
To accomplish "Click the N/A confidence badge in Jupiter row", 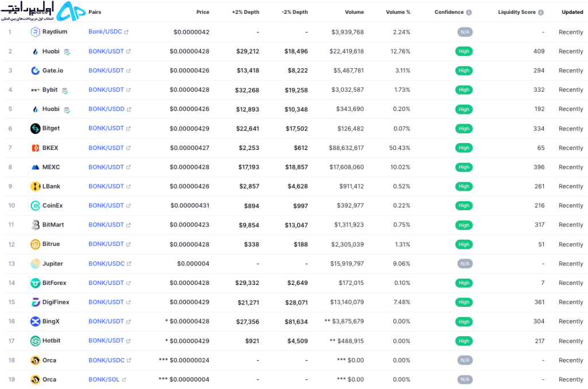I will (465, 264).
